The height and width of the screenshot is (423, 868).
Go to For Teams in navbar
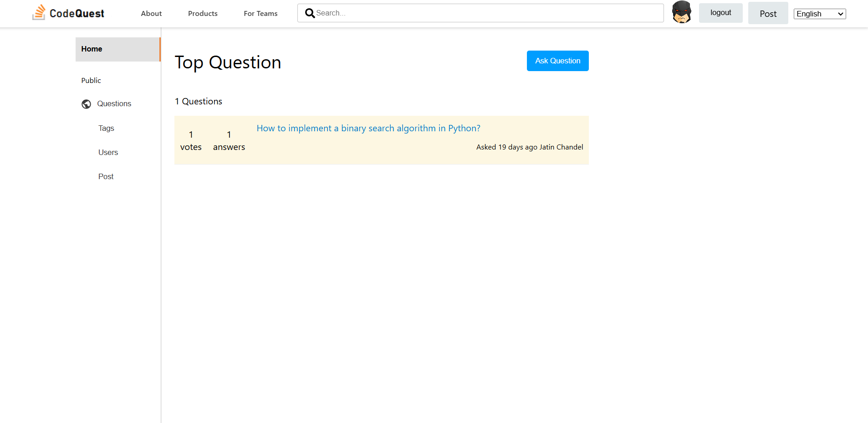(260, 14)
